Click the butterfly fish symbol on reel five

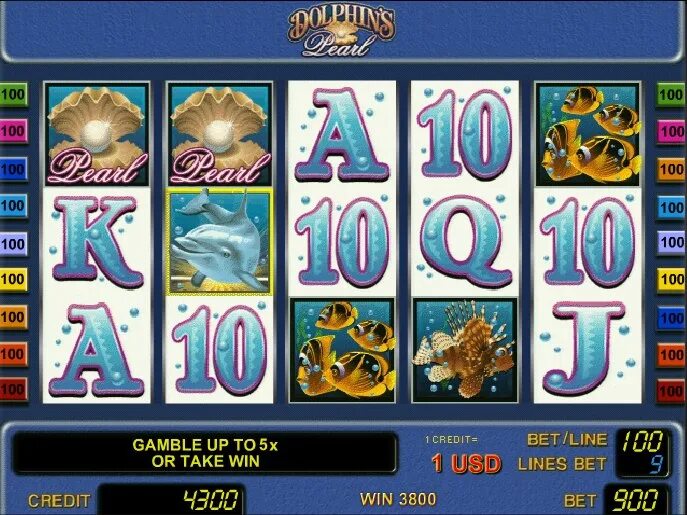(588, 134)
